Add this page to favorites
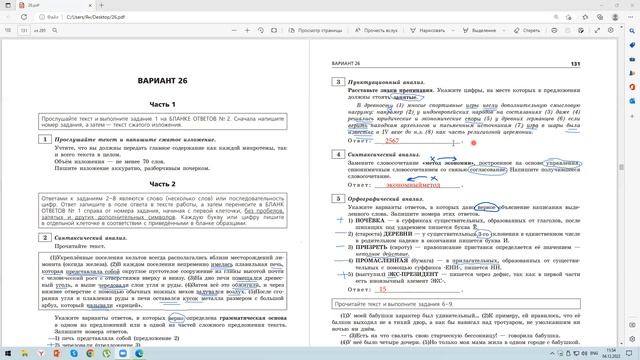The height and width of the screenshot is (360, 640). coord(569,17)
